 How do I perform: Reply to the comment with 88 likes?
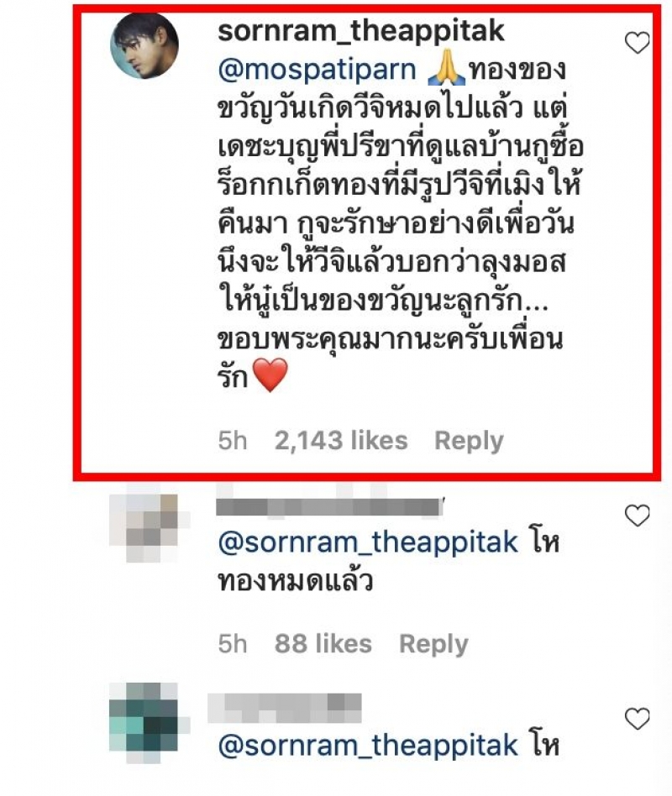click(x=433, y=644)
